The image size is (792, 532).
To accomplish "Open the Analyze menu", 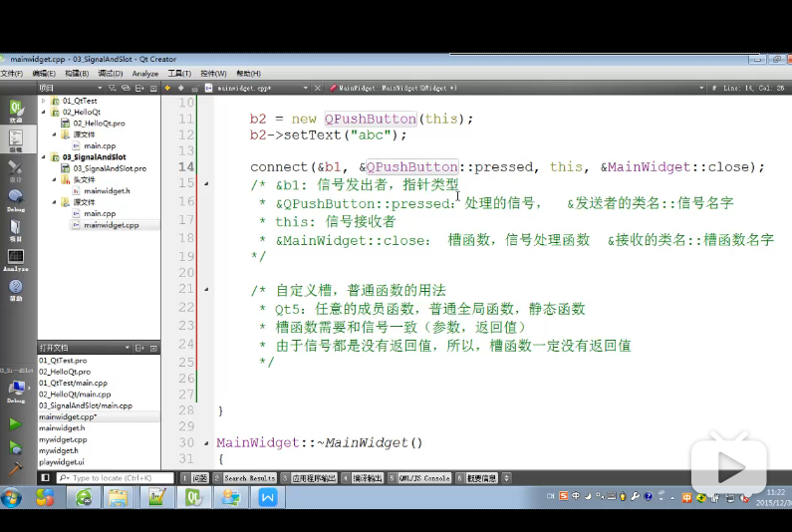I will (x=145, y=74).
